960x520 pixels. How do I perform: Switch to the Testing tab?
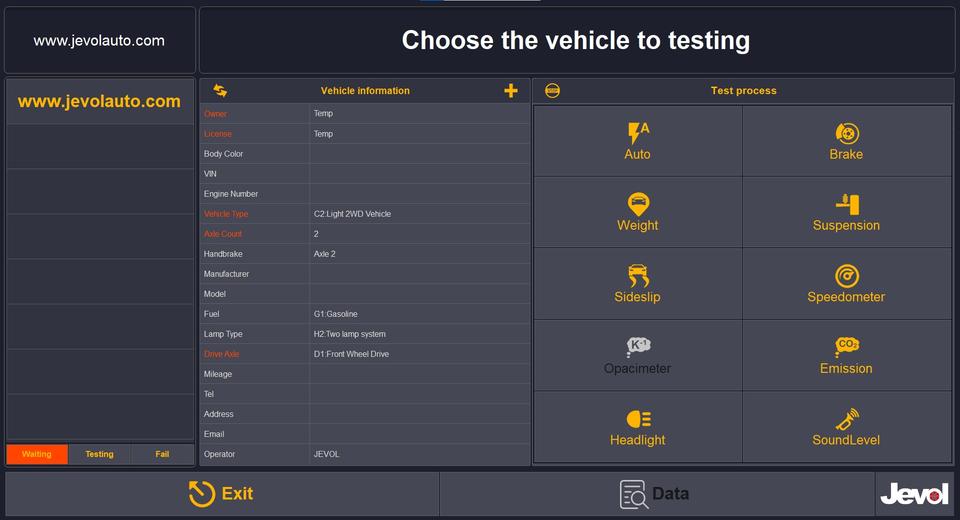99,454
